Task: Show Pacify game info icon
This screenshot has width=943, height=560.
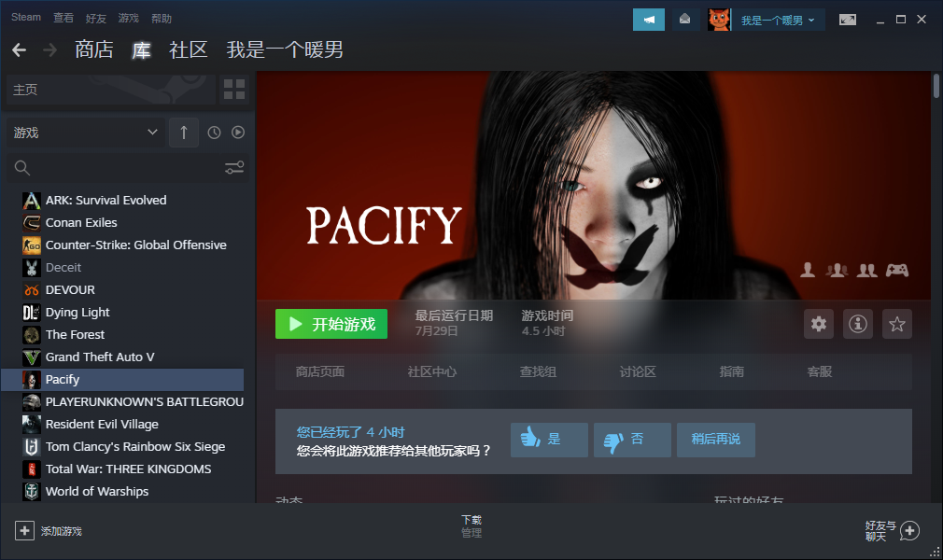Action: click(858, 324)
